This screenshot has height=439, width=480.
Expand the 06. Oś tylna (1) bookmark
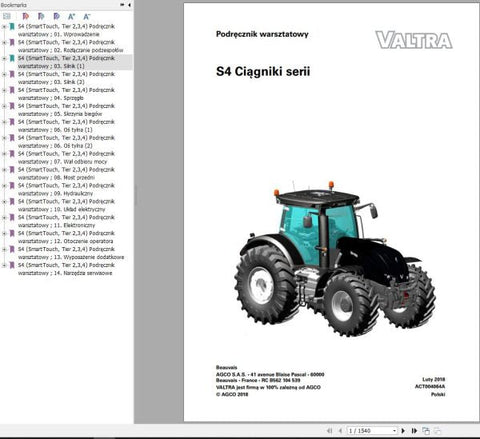[x=4, y=122]
